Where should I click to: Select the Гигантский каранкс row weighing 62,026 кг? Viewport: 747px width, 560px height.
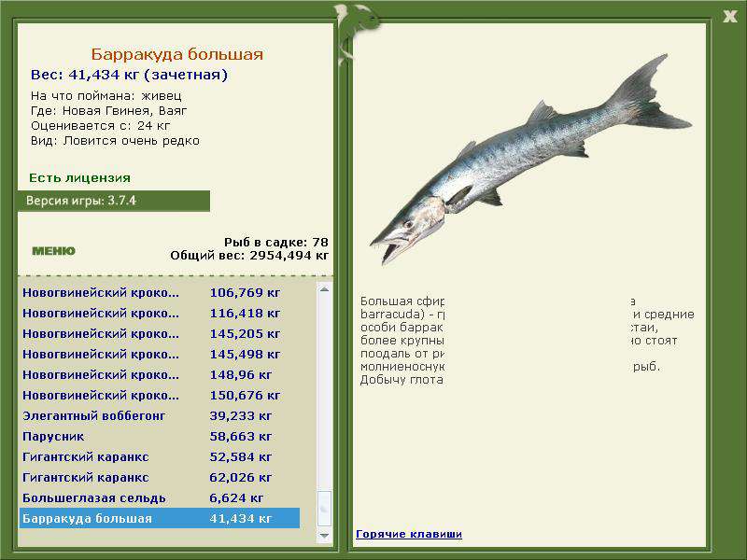pyautogui.click(x=160, y=477)
